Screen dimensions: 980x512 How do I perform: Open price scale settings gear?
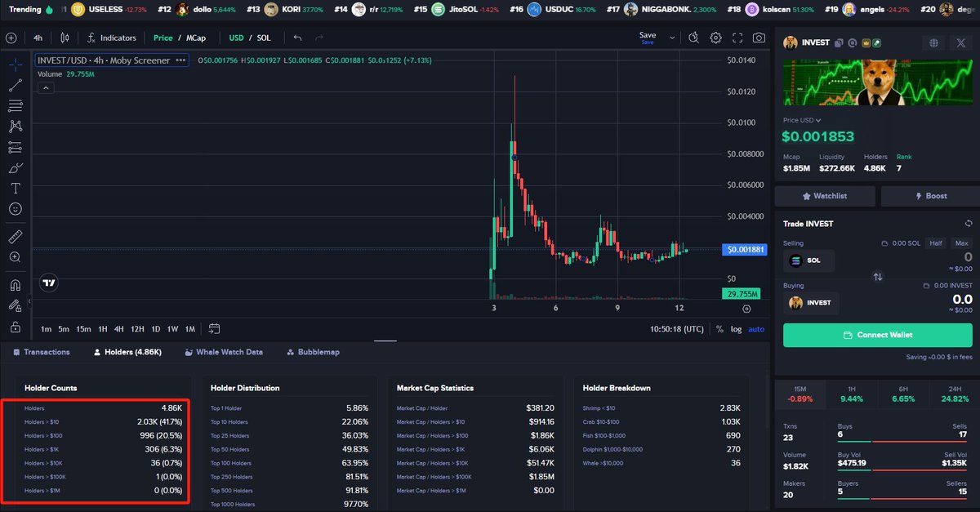746,309
